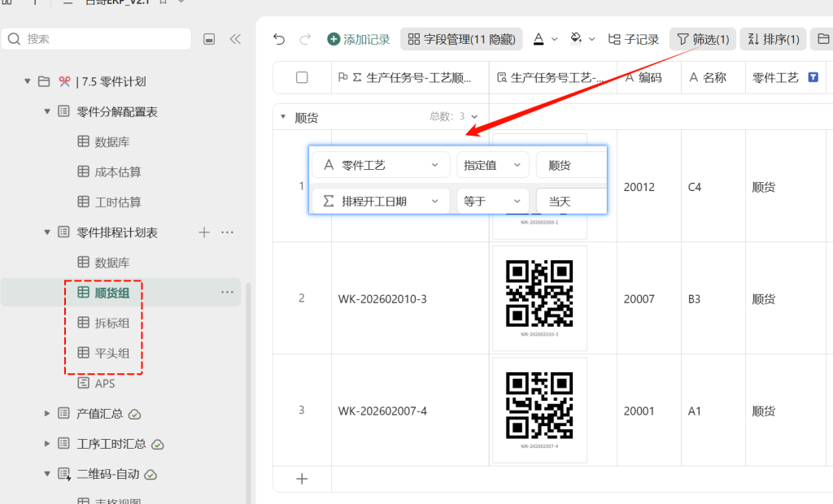The height and width of the screenshot is (504, 833).
Task: Click the folder icon after 排序
Action: pos(823,39)
